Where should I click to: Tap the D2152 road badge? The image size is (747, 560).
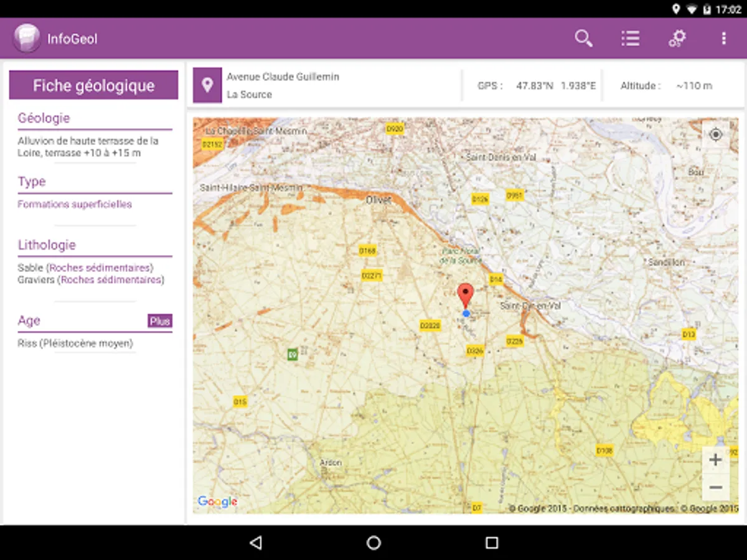pos(212,144)
